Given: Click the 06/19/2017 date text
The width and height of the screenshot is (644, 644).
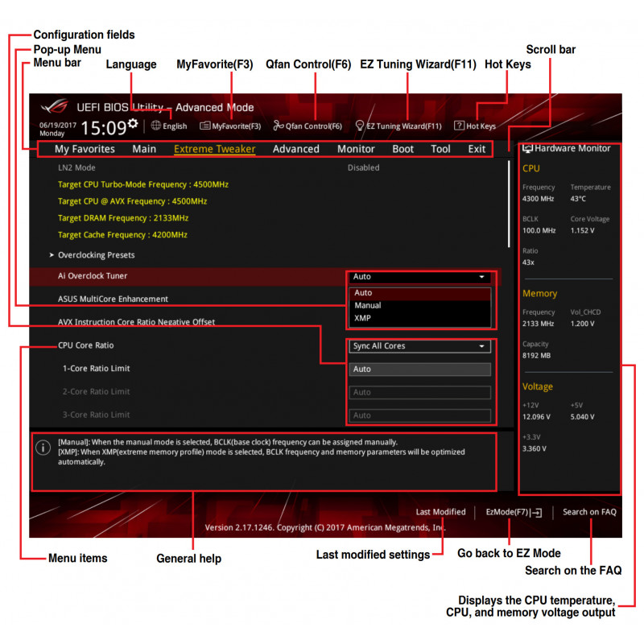Looking at the screenshot, I should (58, 126).
